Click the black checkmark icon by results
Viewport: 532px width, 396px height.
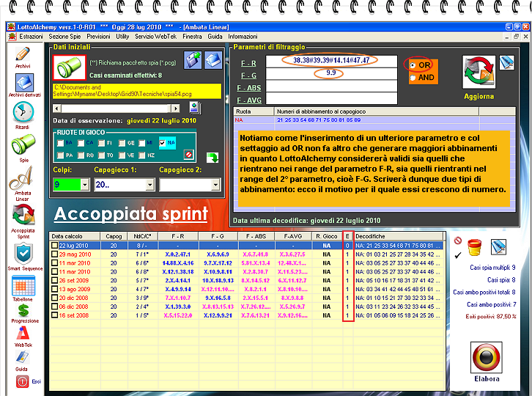pyautogui.click(x=458, y=255)
